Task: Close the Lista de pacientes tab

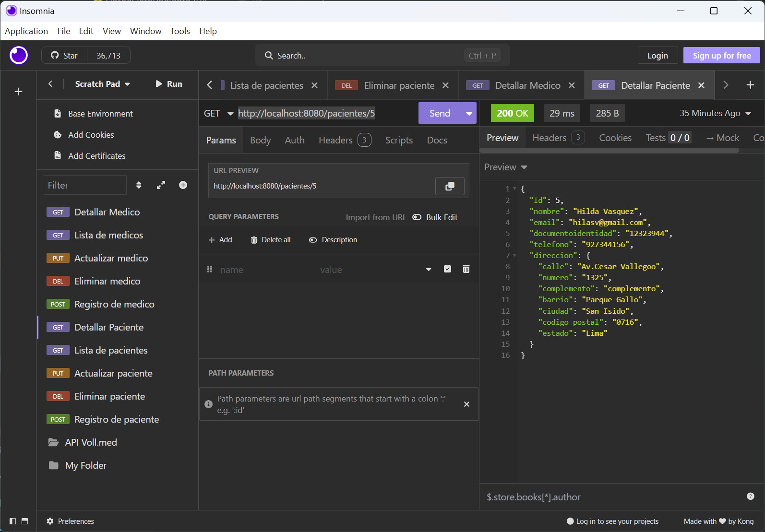Action: [314, 85]
